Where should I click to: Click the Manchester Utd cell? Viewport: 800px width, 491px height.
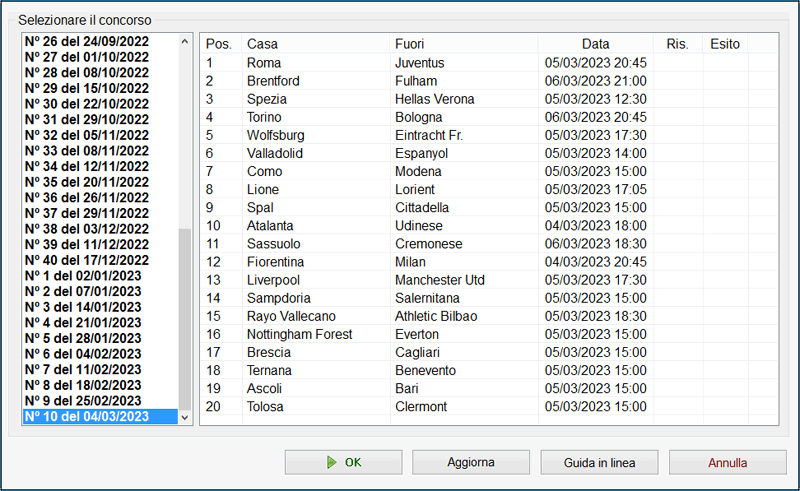[x=464, y=280]
